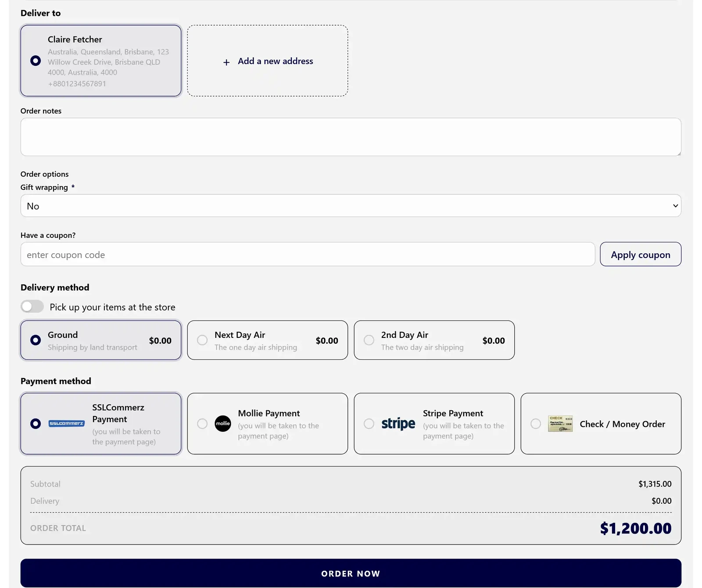Click the check image icon
This screenshot has height=588, width=702.
click(560, 423)
